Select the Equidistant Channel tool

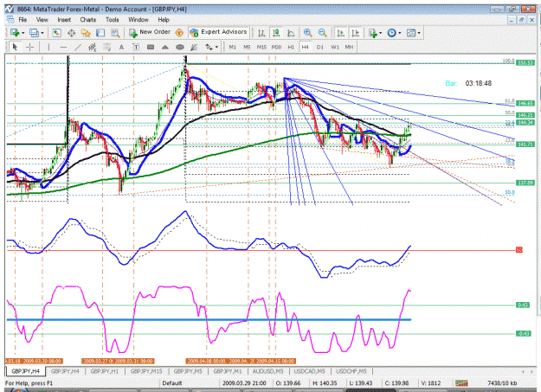coord(92,47)
